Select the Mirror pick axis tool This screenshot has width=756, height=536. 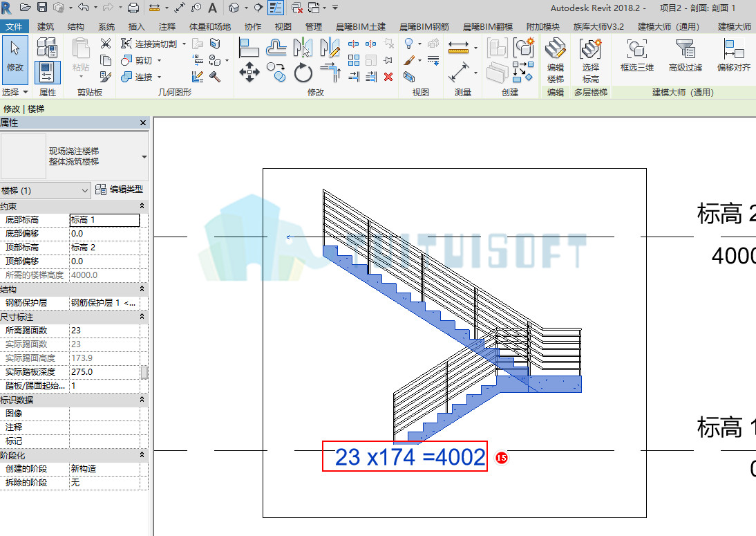coord(303,48)
